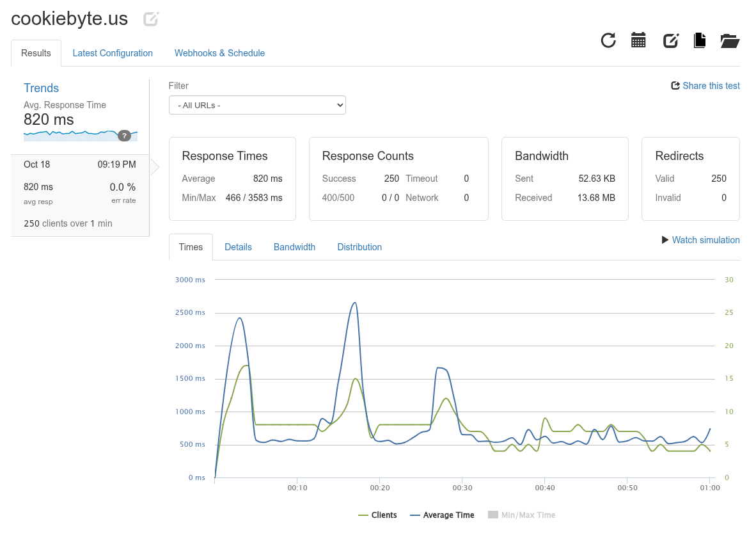Click the question mark badge on trend sparkline
Screen dimensions: 756x537
pos(124,135)
